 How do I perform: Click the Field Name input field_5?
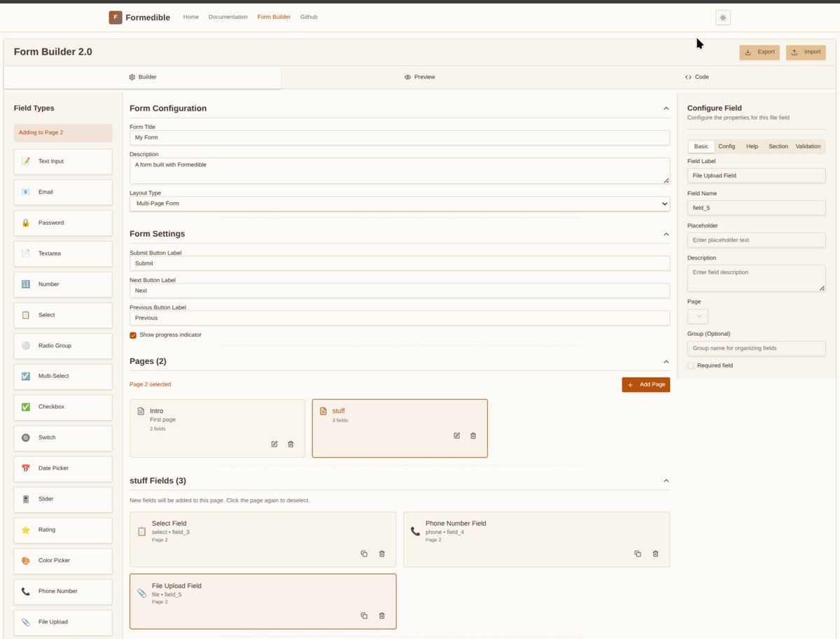coord(756,208)
